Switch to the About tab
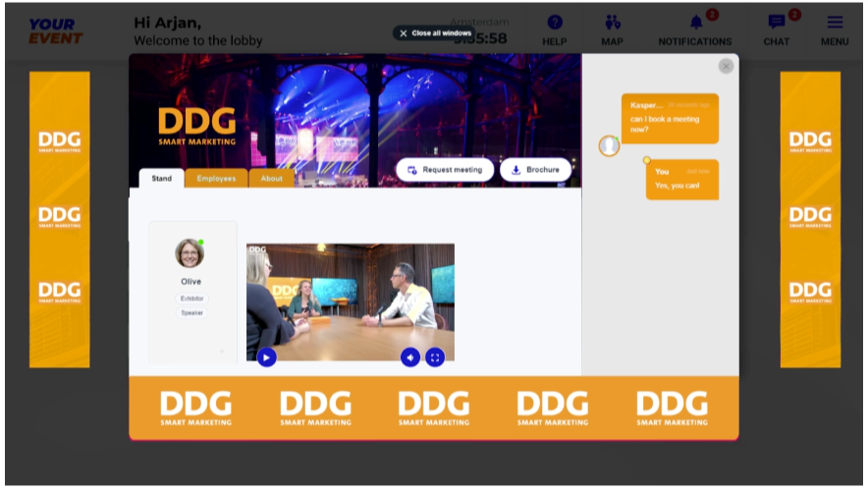Screen dimensions: 868x488 272,179
